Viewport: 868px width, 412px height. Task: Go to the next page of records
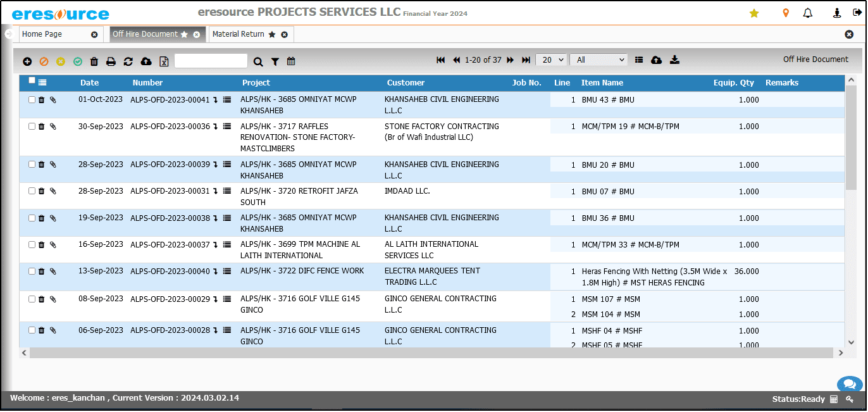pyautogui.click(x=510, y=60)
